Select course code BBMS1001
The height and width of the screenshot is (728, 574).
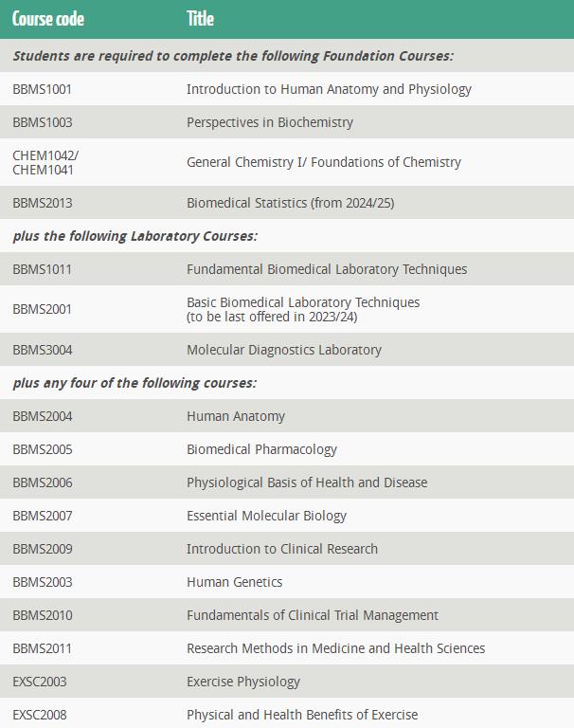[x=43, y=89]
